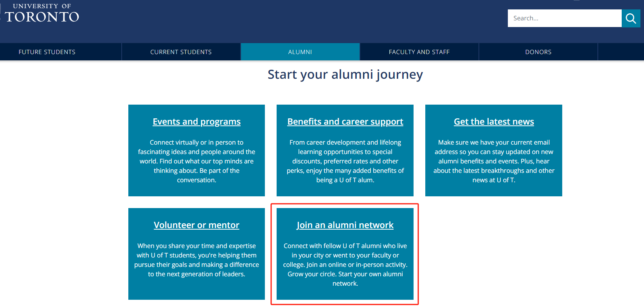
Task: Click the Start your alumni journey heading
Action: pos(345,74)
